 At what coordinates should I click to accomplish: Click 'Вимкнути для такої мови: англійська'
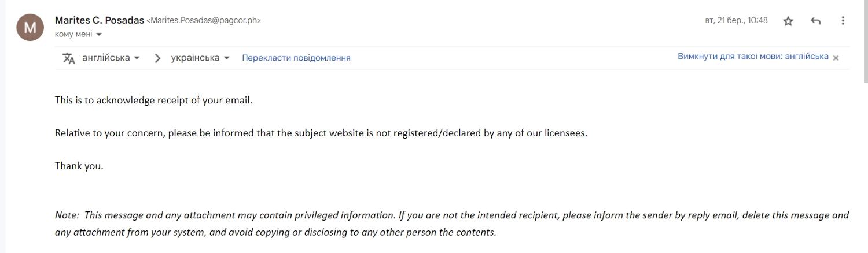pyautogui.click(x=753, y=57)
